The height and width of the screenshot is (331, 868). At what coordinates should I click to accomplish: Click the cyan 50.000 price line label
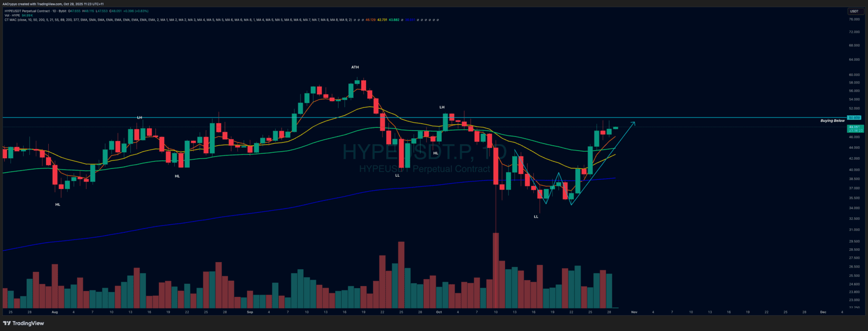point(854,118)
